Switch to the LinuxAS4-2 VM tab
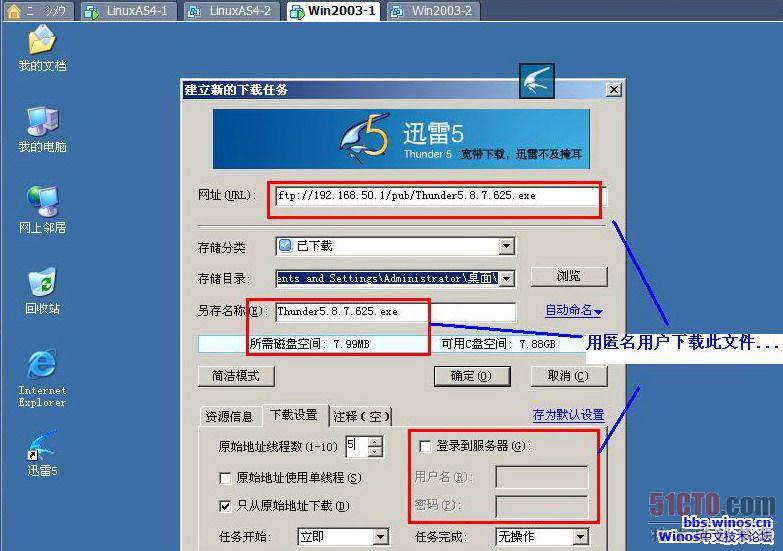This screenshot has width=783, height=551. 233,11
